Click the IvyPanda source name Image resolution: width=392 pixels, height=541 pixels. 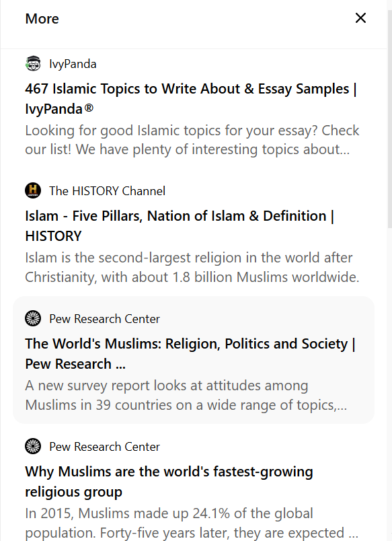[x=73, y=64]
